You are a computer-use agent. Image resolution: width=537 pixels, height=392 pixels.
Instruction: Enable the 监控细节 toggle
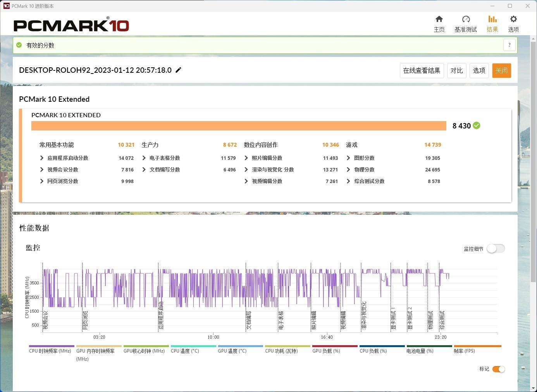(x=496, y=248)
